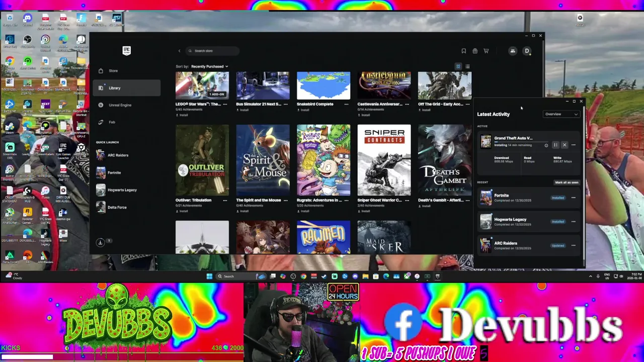Click Install under Bus Simulator 21

coord(243,110)
